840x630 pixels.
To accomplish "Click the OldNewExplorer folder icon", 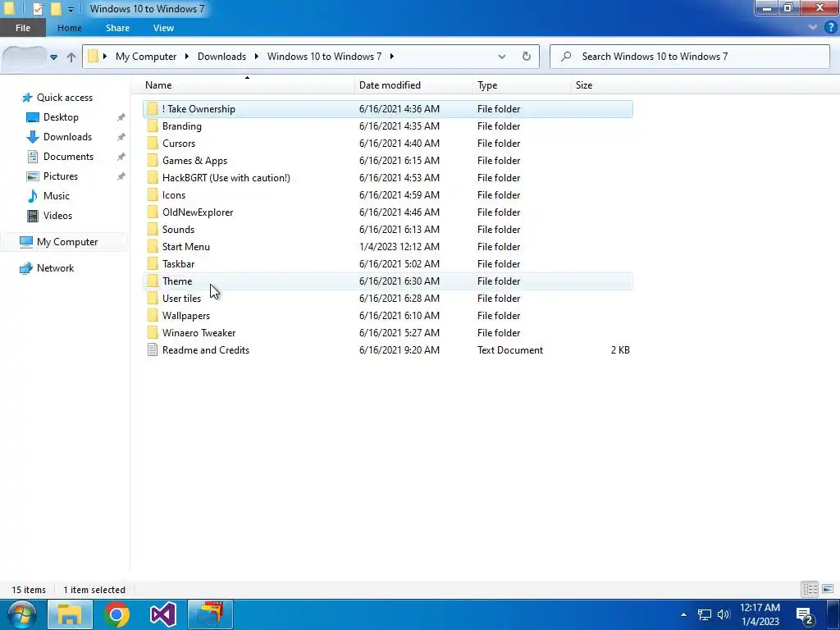I will (153, 212).
